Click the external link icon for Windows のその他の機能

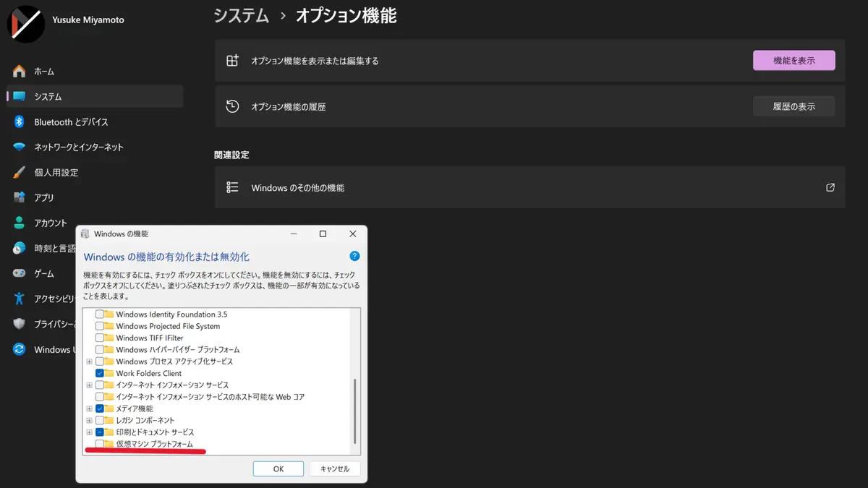830,188
